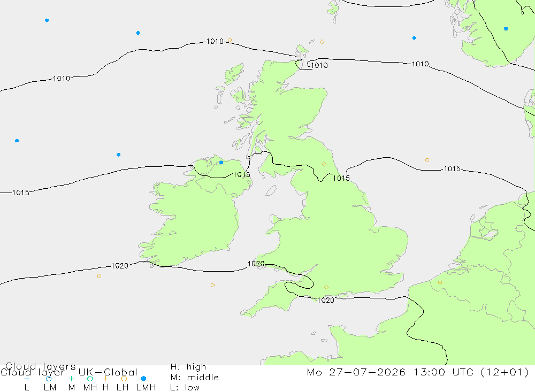Select the blue cloud marker over Northern Ireland
The height and width of the screenshot is (392, 535).
point(221,163)
